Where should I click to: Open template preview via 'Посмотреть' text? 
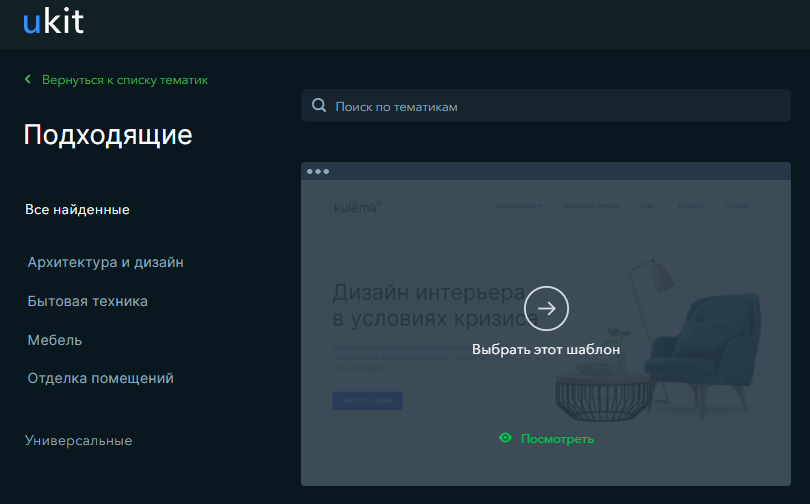(557, 439)
